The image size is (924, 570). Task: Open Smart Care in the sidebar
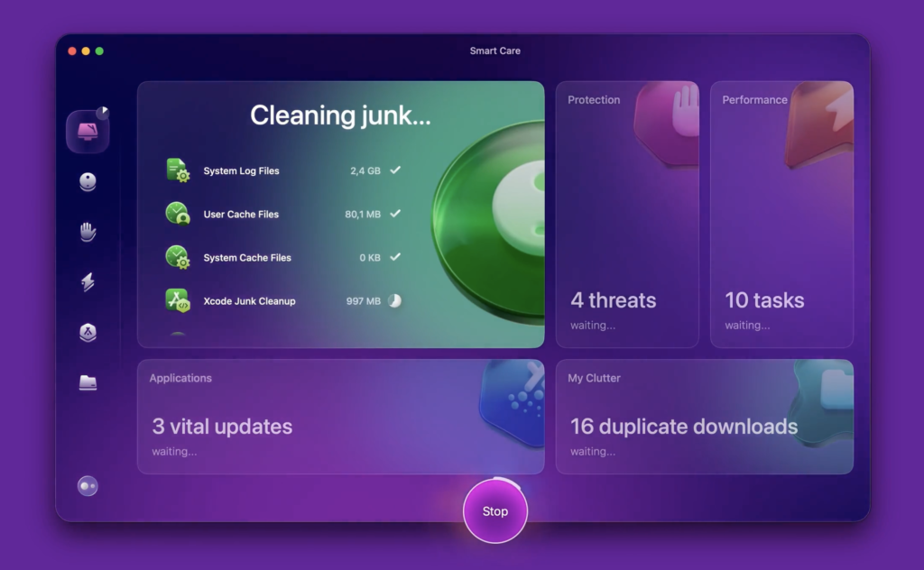tap(88, 132)
